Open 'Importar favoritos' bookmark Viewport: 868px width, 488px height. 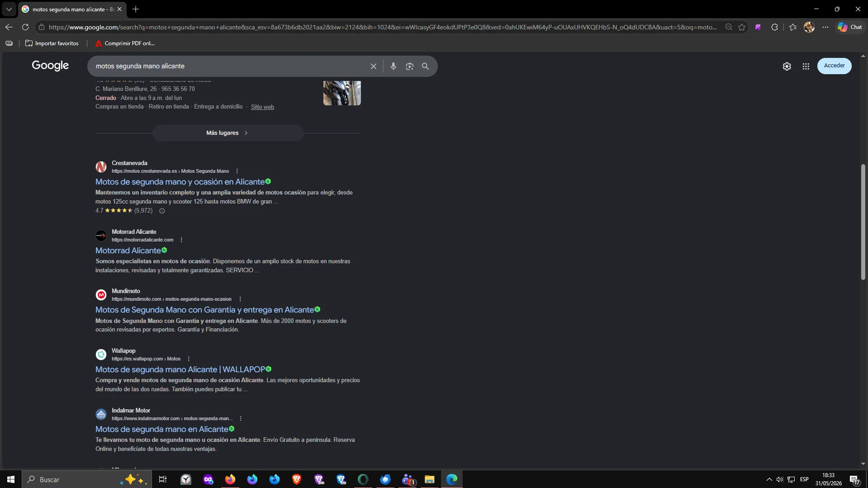coord(52,43)
